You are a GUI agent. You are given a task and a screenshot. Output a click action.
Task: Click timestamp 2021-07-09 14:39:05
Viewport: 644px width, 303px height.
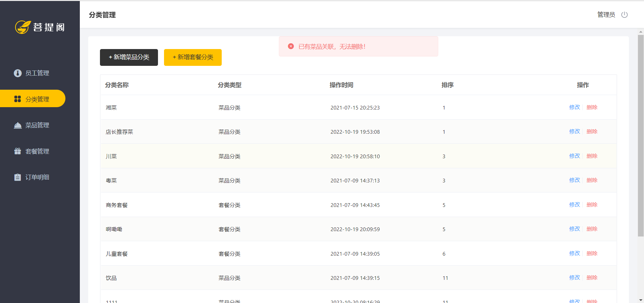click(355, 254)
